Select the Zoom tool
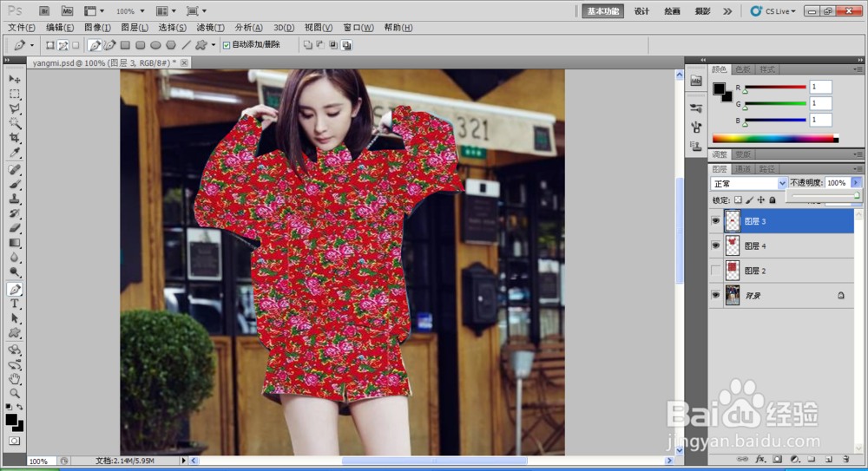The image size is (868, 471). [x=15, y=394]
